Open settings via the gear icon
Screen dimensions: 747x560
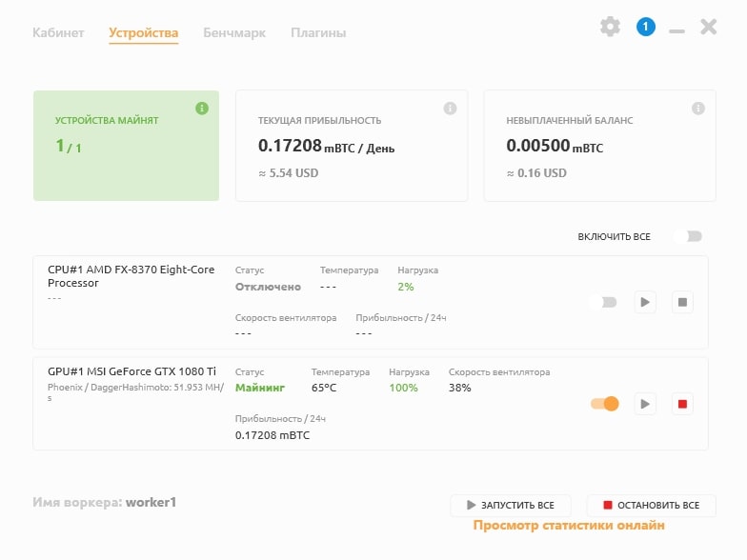[610, 27]
